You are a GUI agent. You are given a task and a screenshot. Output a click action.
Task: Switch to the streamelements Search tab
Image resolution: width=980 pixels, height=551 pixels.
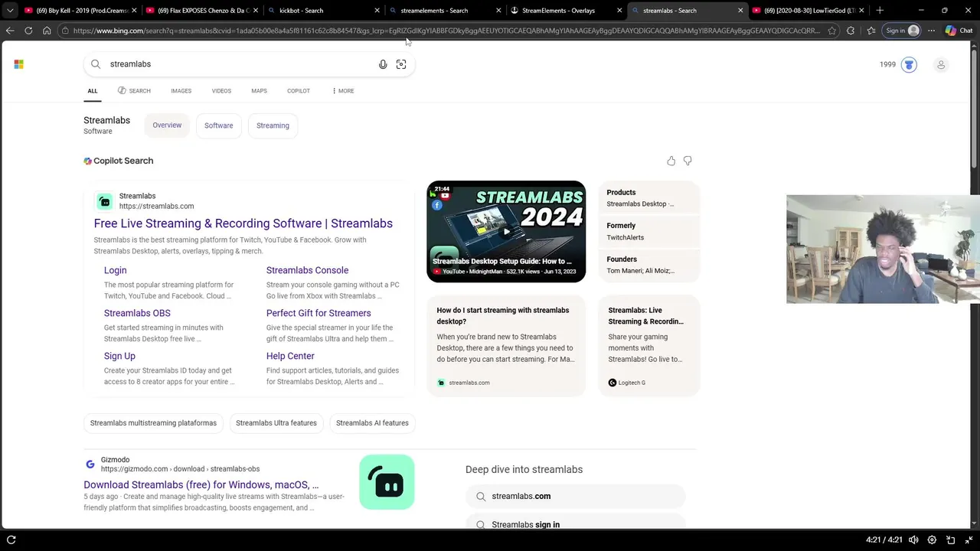[x=444, y=11]
